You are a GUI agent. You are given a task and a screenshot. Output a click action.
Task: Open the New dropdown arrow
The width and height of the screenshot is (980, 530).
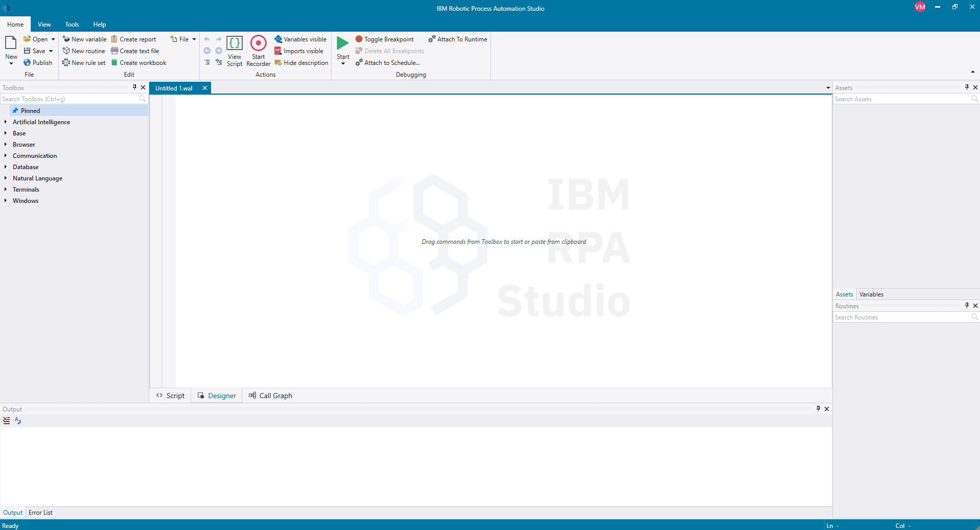coord(11,63)
